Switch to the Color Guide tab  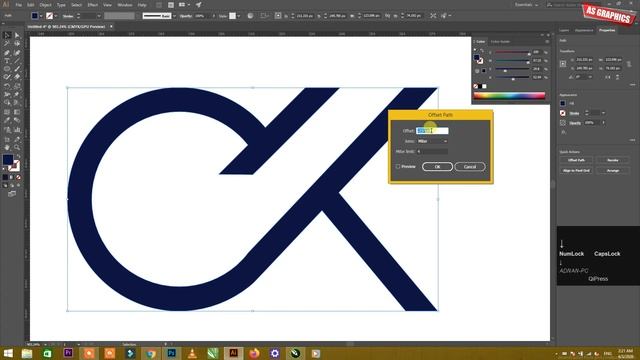pos(500,42)
